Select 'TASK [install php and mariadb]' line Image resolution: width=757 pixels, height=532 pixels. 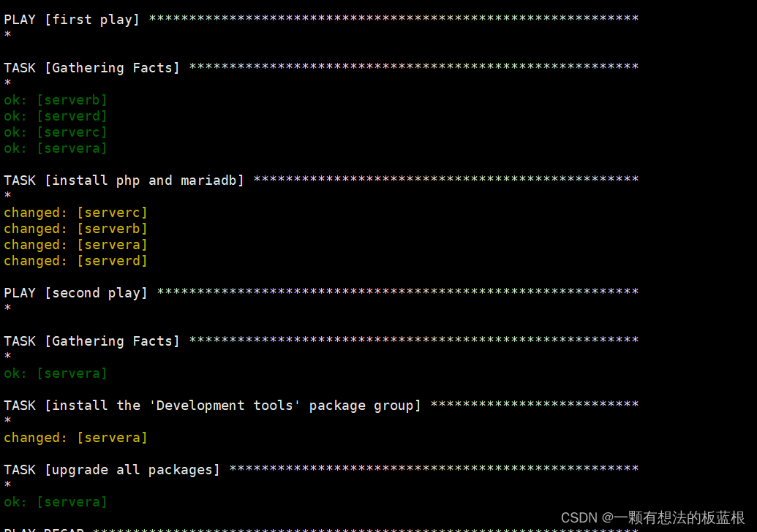point(322,180)
